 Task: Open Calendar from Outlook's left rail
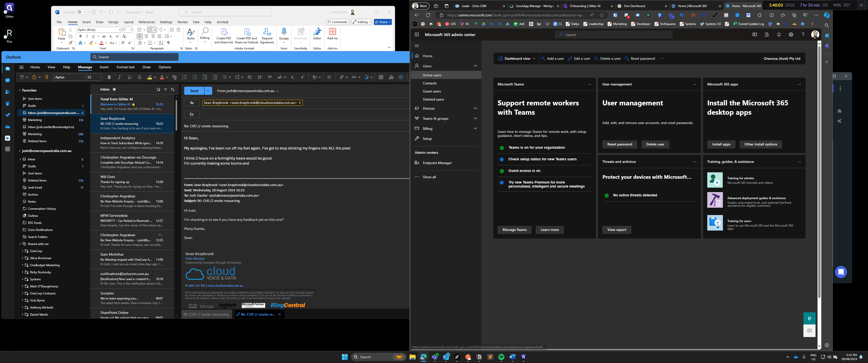[7, 80]
